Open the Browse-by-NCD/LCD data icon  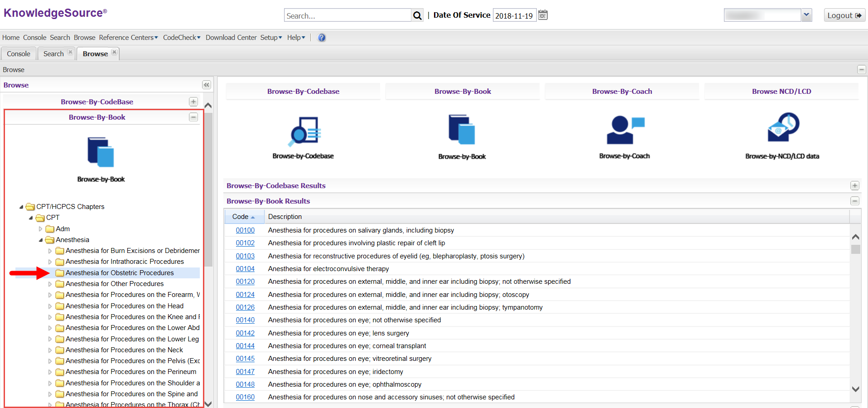[783, 128]
